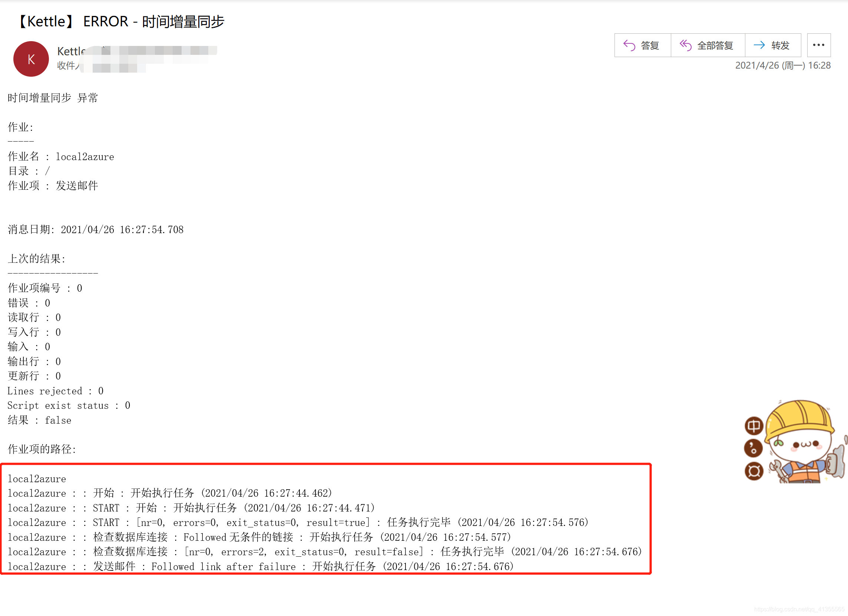Forward the email with 转发
Image resolution: width=848 pixels, height=616 pixels.
point(773,45)
